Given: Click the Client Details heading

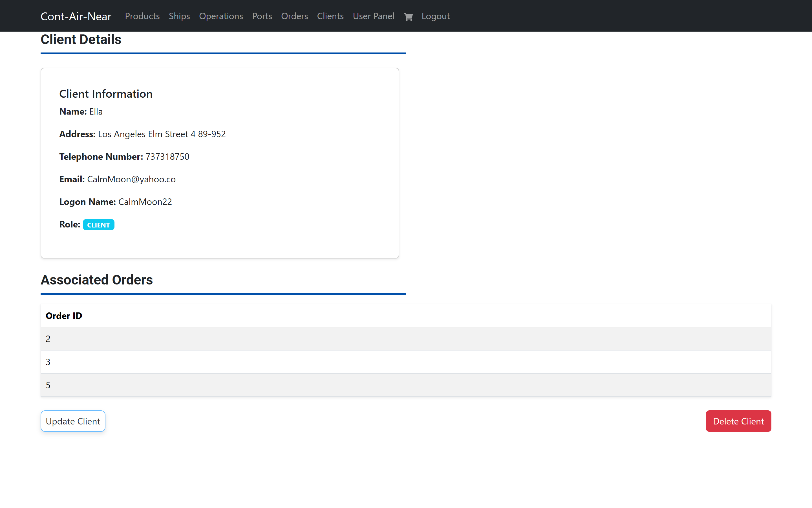Looking at the screenshot, I should [81, 40].
